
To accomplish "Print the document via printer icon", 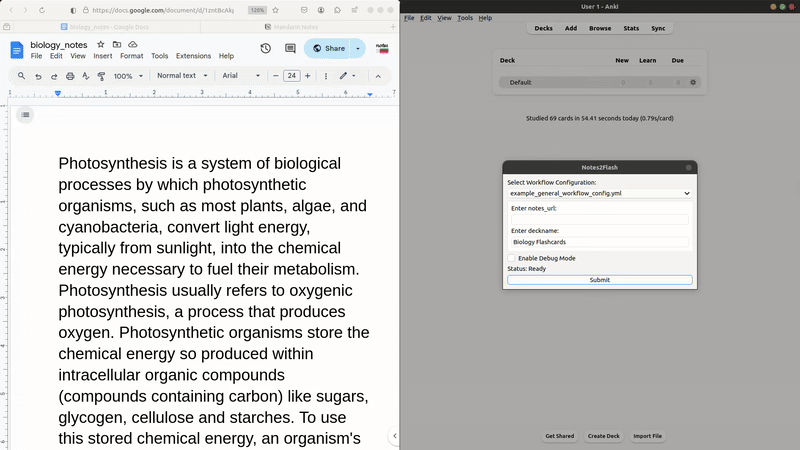I will tap(70, 76).
